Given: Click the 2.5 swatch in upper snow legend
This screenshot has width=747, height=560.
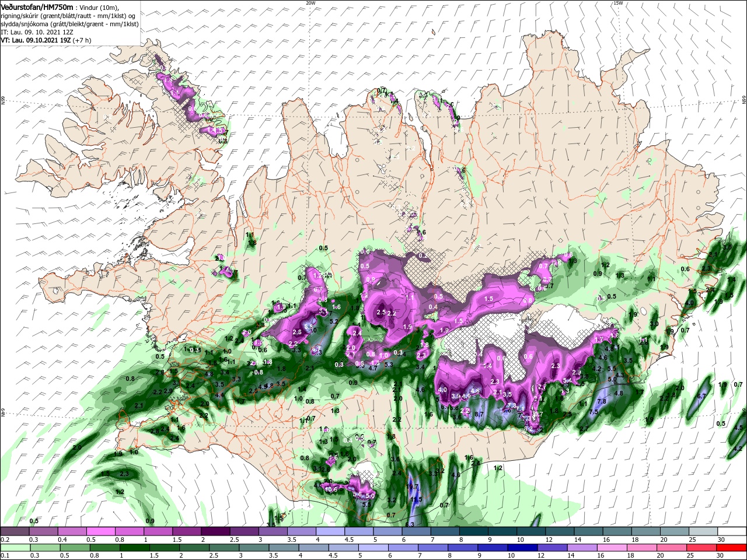Looking at the screenshot, I should pos(244,531).
